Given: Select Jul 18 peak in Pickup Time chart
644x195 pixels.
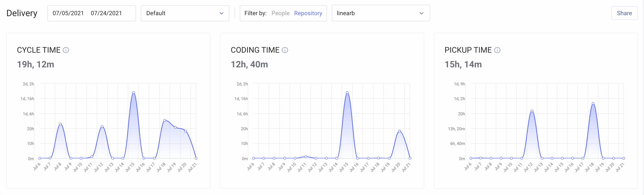Looking at the screenshot, I should (x=593, y=103).
